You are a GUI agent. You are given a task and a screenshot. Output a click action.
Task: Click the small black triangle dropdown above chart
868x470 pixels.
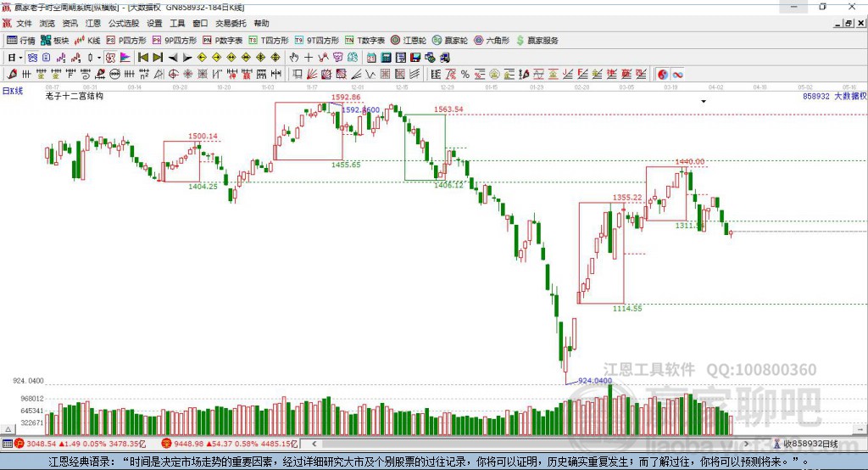point(704,102)
